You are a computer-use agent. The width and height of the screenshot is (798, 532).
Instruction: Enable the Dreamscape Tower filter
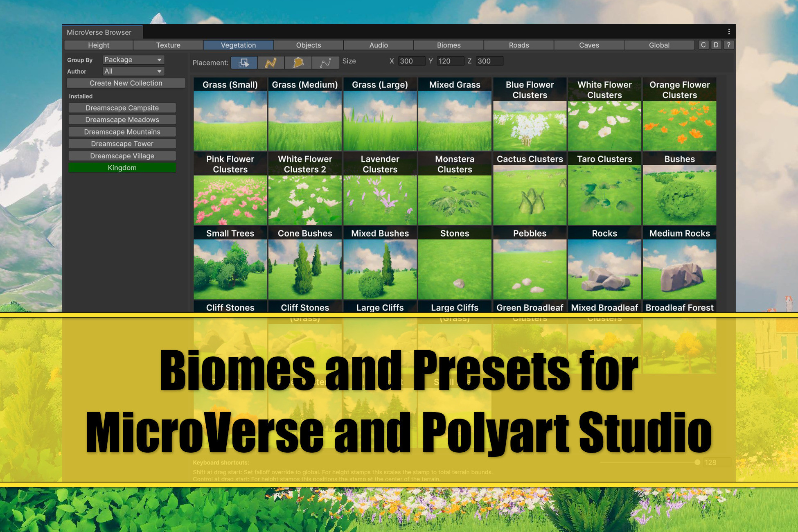[122, 144]
